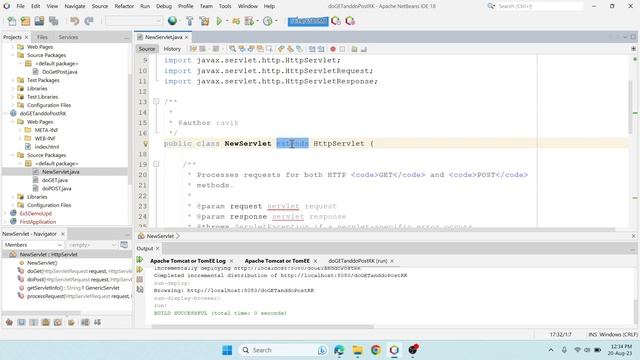Collapse the comment fold at line 19
Image resolution: width=640 pixels, height=360 pixels.
click(156, 164)
